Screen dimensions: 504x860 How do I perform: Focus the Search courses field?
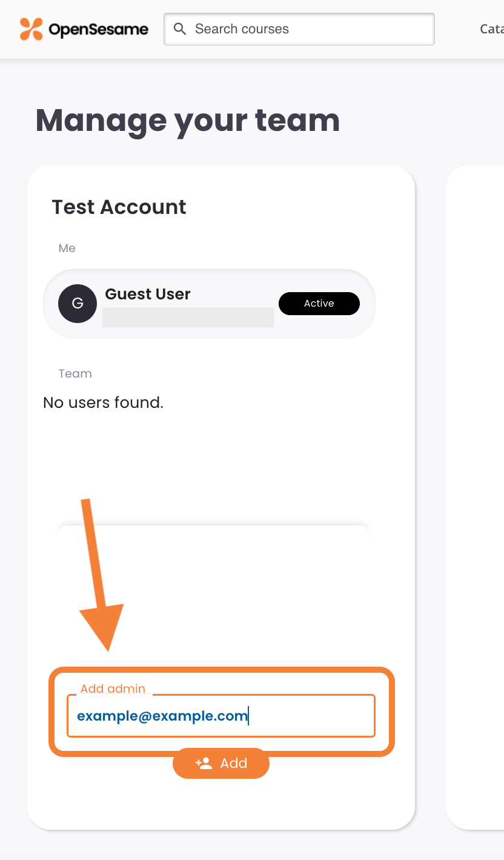[x=299, y=29]
